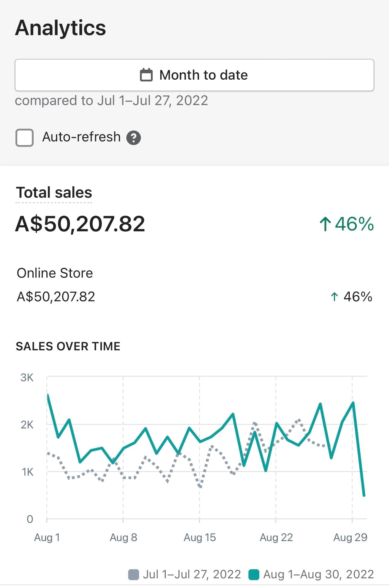389x588 pixels.
Task: Click the teal Aug 1–Aug 30 legend swatch
Action: pos(254,574)
